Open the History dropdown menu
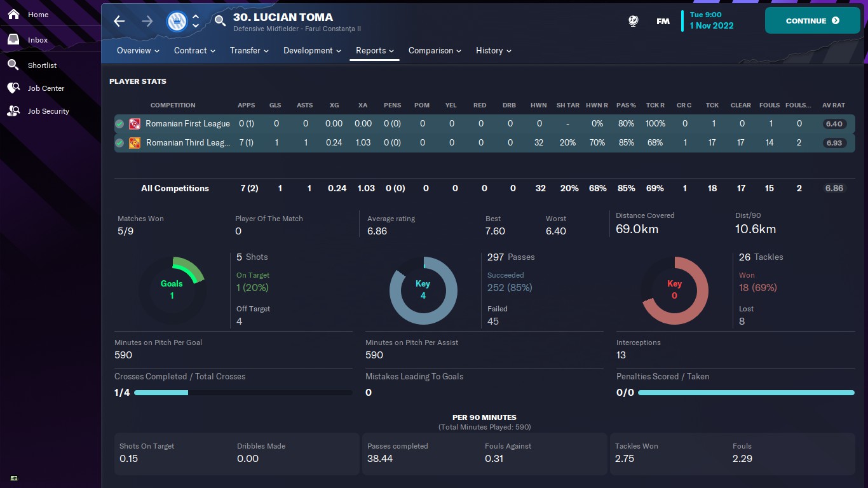 pos(493,51)
